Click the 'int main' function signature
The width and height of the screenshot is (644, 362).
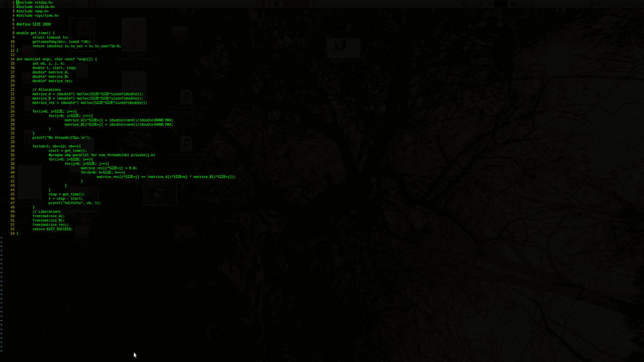point(56,59)
